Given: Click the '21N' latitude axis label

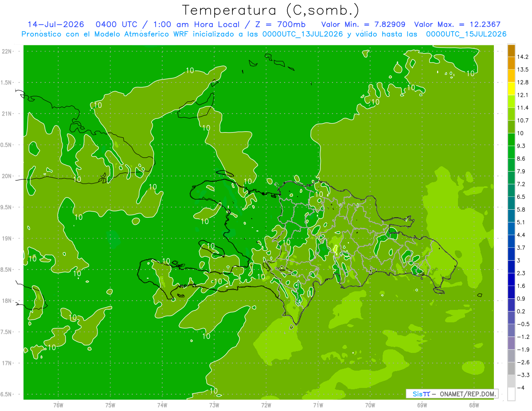Looking at the screenshot, I should (7, 114).
